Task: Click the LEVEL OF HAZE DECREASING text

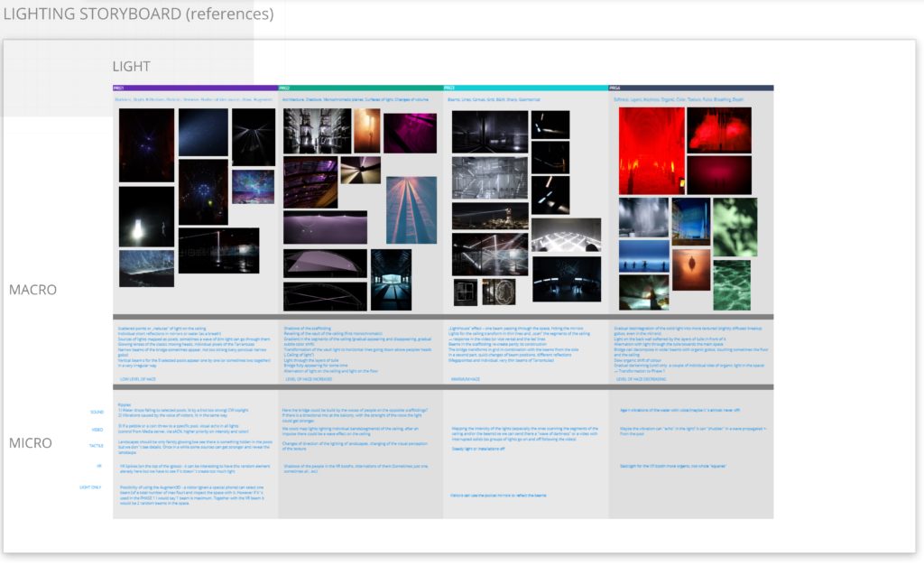Action: point(642,379)
